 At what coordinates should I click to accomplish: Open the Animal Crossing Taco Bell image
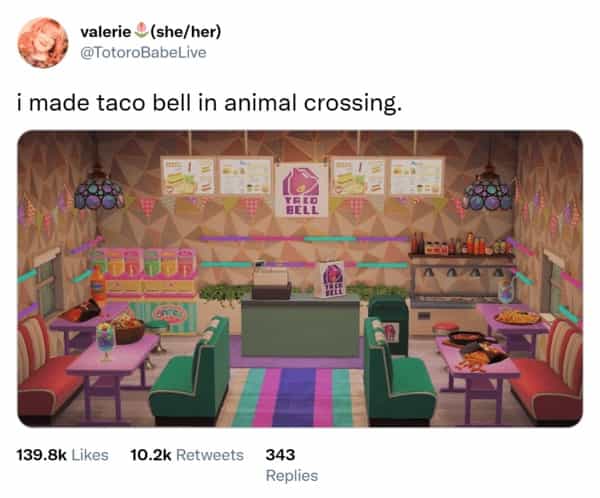(300, 279)
